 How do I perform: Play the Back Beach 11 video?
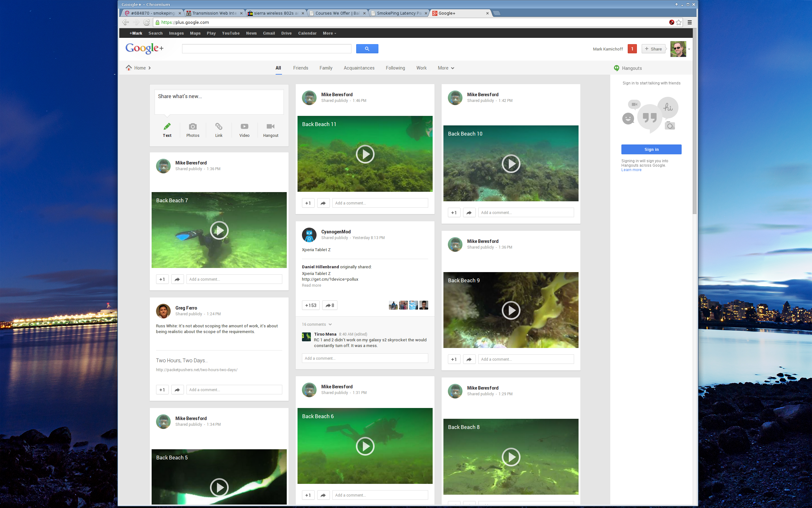(x=365, y=154)
